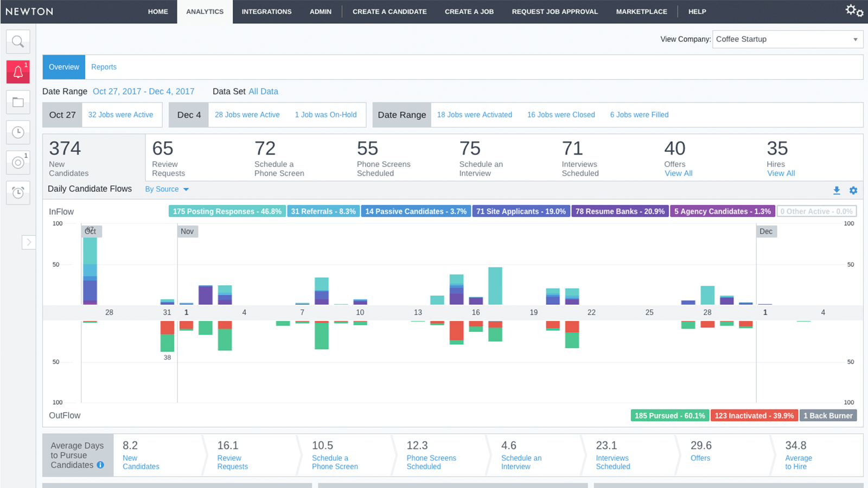Click the alarm clock icon in the sidebar
The height and width of the screenshot is (488, 868).
click(18, 192)
